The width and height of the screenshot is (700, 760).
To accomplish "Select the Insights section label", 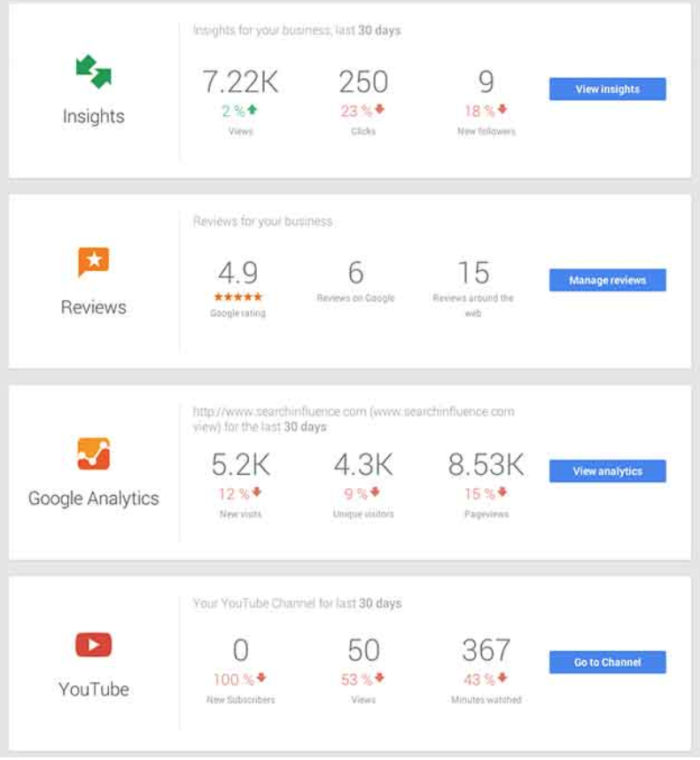I will point(94,116).
